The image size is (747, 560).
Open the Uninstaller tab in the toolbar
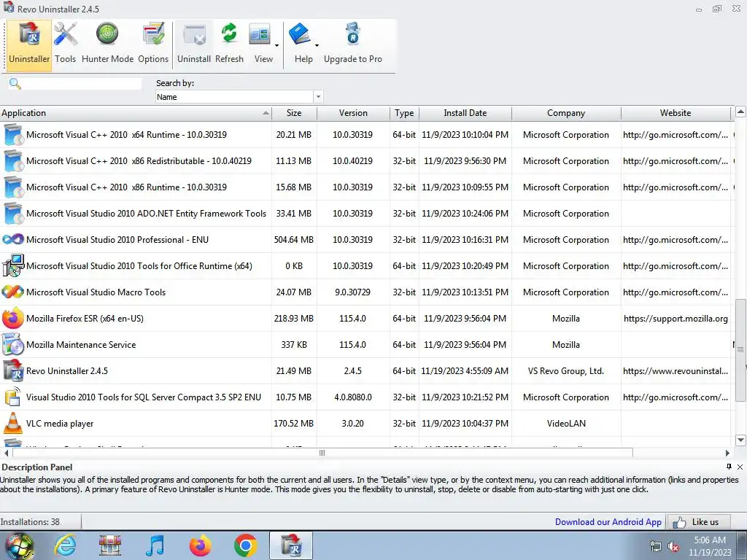coord(29,45)
